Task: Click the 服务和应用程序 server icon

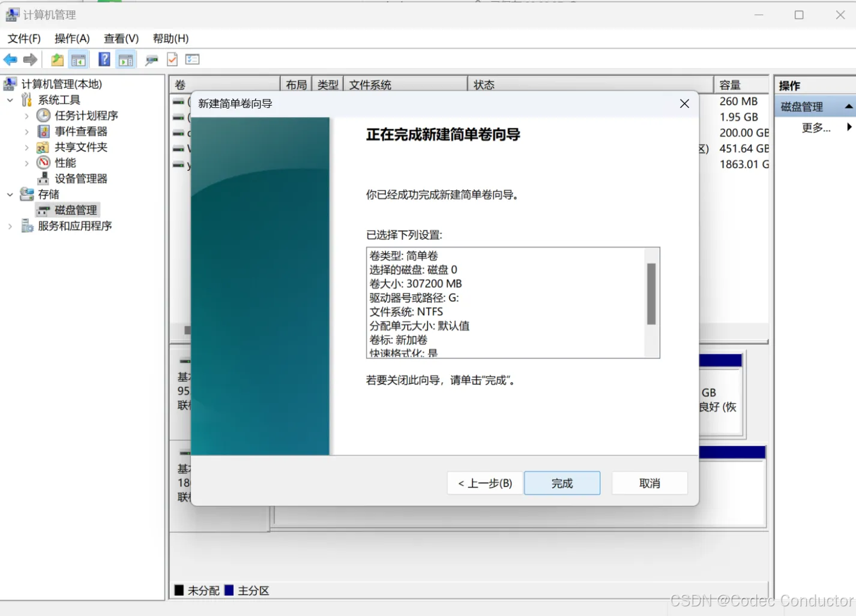Action: click(x=27, y=226)
